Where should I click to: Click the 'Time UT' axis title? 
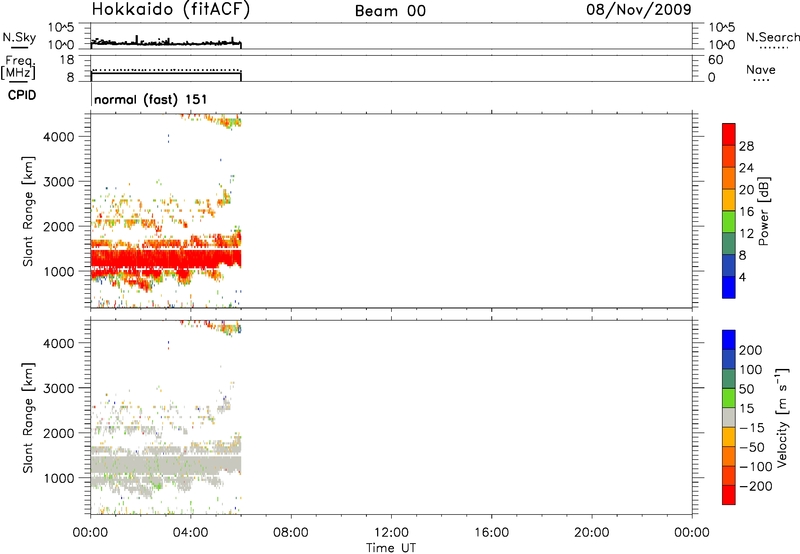click(391, 548)
